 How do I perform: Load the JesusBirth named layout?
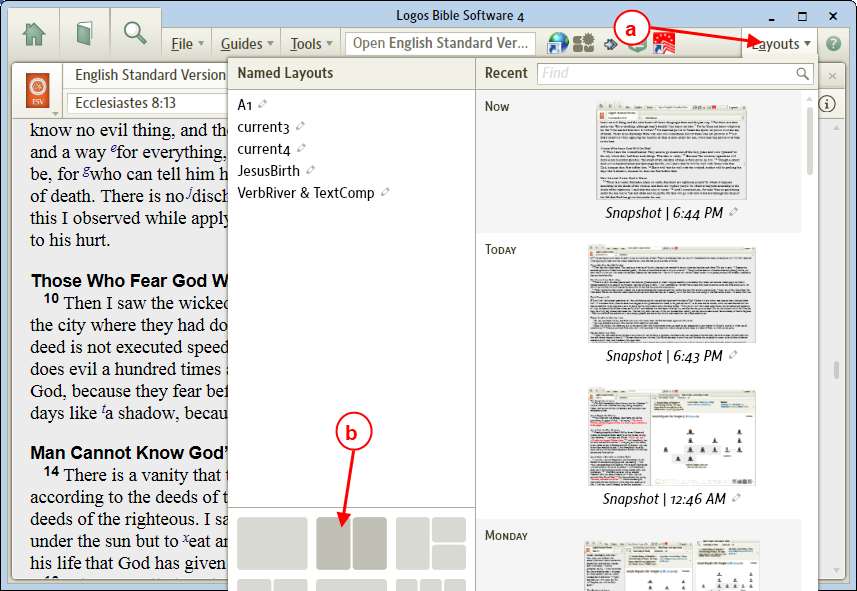pos(268,171)
